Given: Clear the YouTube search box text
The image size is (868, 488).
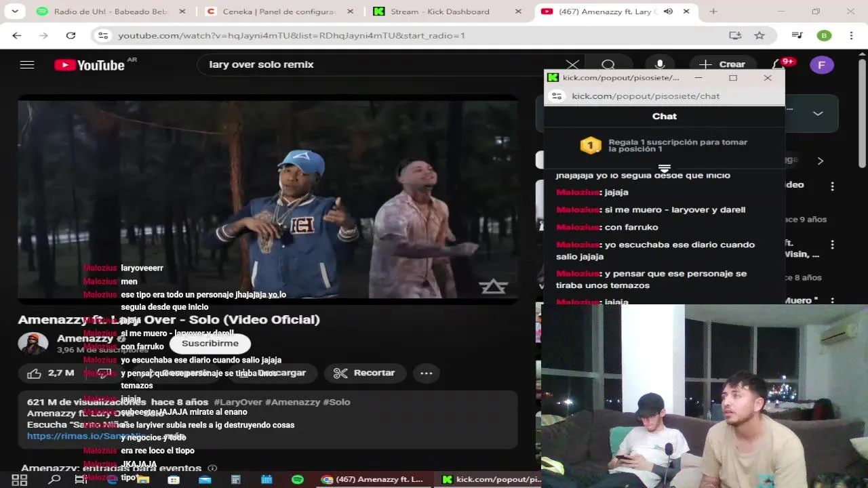Looking at the screenshot, I should (572, 64).
